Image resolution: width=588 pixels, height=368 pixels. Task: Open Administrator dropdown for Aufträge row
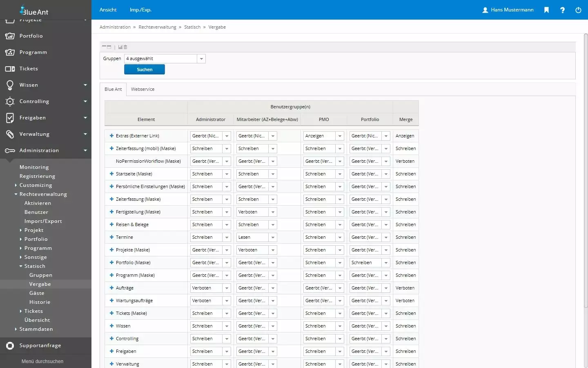click(x=227, y=288)
